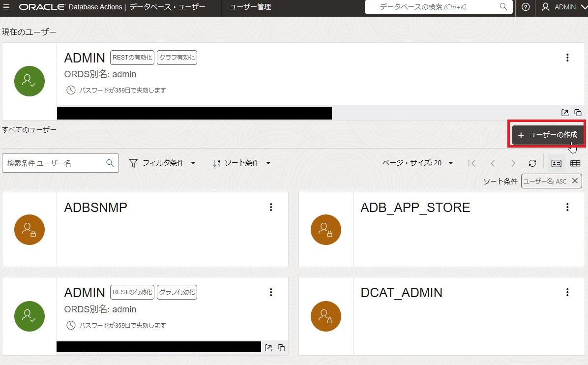The height and width of the screenshot is (365, 588).
Task: Go to the first page of users
Action: click(472, 163)
